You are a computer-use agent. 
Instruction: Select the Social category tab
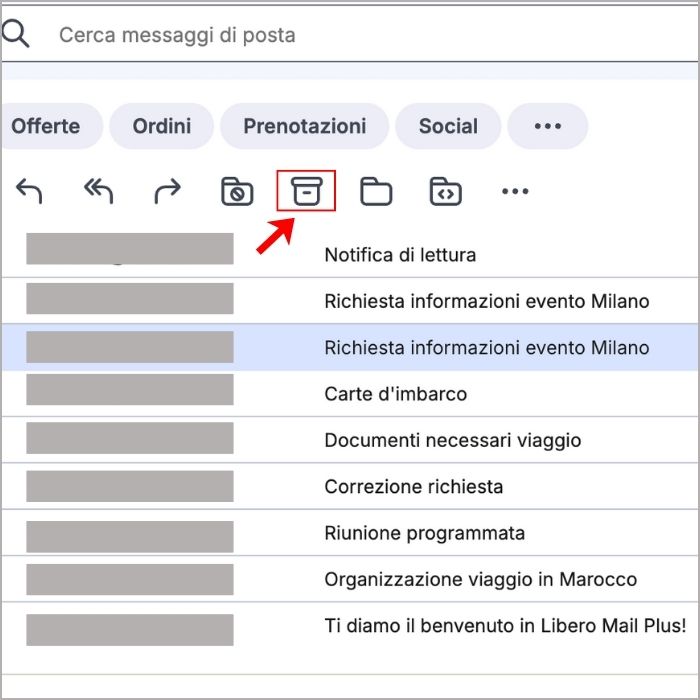click(448, 126)
